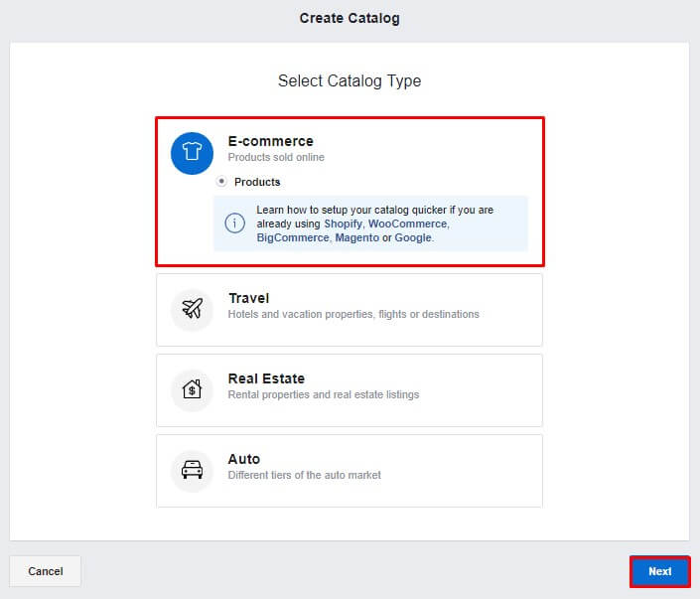The width and height of the screenshot is (700, 599).
Task: Click the Auto car icon
Action: (x=192, y=470)
